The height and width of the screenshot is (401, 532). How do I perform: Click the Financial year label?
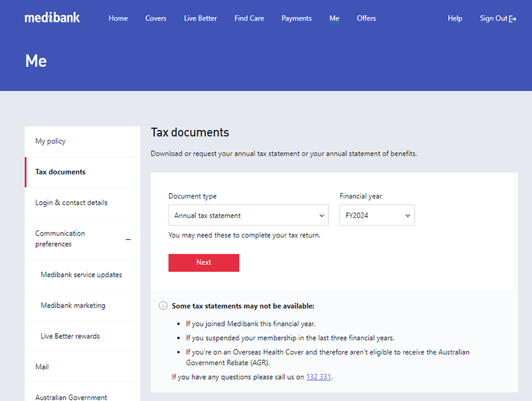(361, 196)
